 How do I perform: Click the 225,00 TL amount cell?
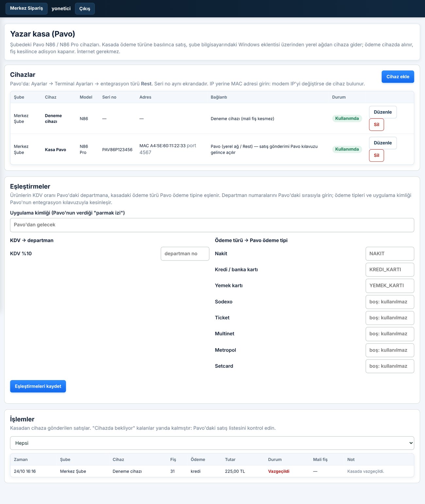point(235,471)
